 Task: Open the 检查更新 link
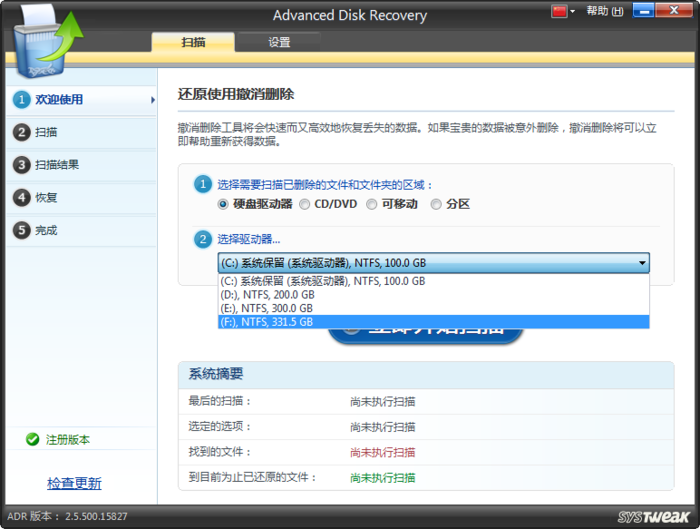tap(74, 483)
